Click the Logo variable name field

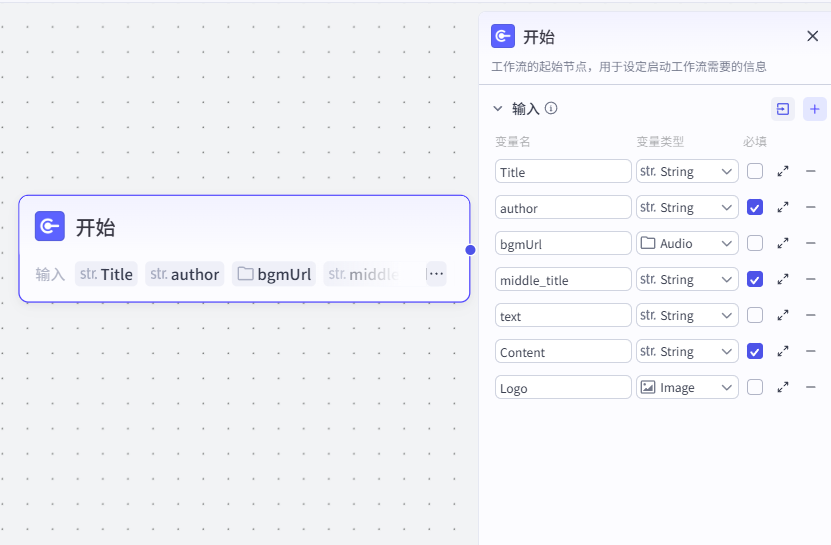[563, 388]
